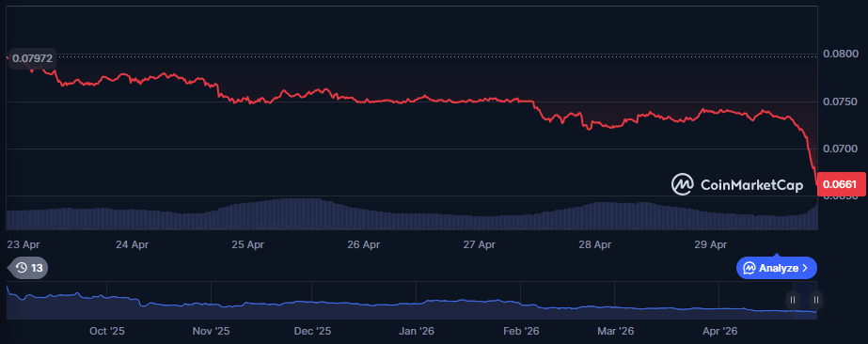Screen dimensions: 868x344
Task: Click the current price tag 0.0661
Action: 842,184
